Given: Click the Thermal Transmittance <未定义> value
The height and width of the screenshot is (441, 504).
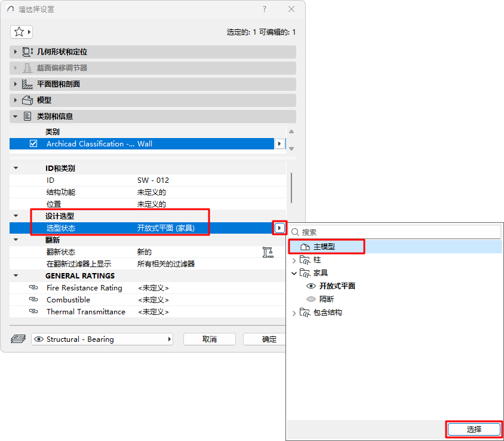Looking at the screenshot, I should 153,312.
